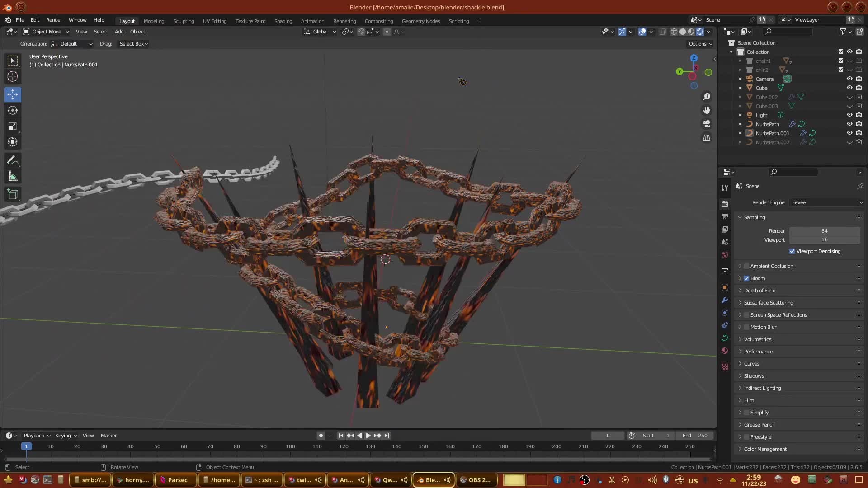Open OBS from the taskbar
Viewport: 868px width, 488px height.
click(x=476, y=480)
